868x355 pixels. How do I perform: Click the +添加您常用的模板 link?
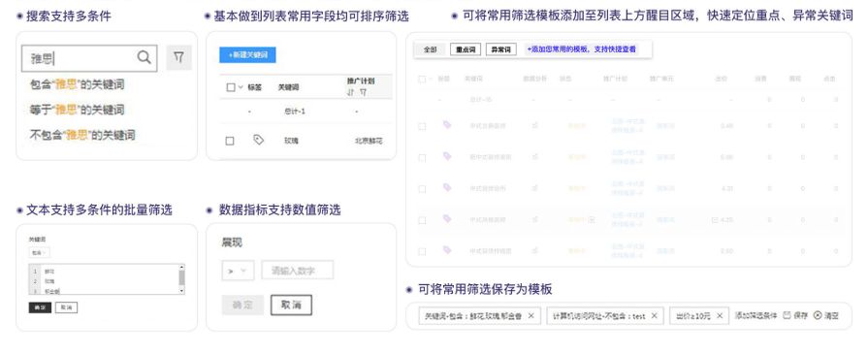(581, 49)
